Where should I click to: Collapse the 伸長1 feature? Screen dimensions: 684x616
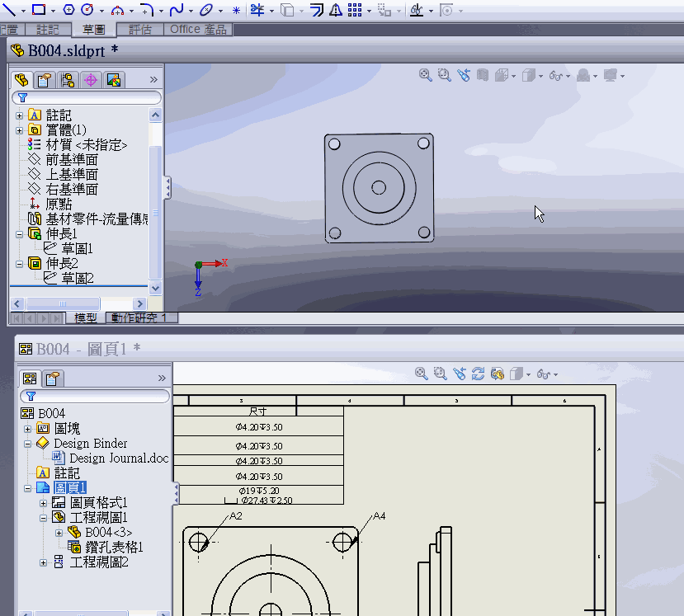(19, 234)
